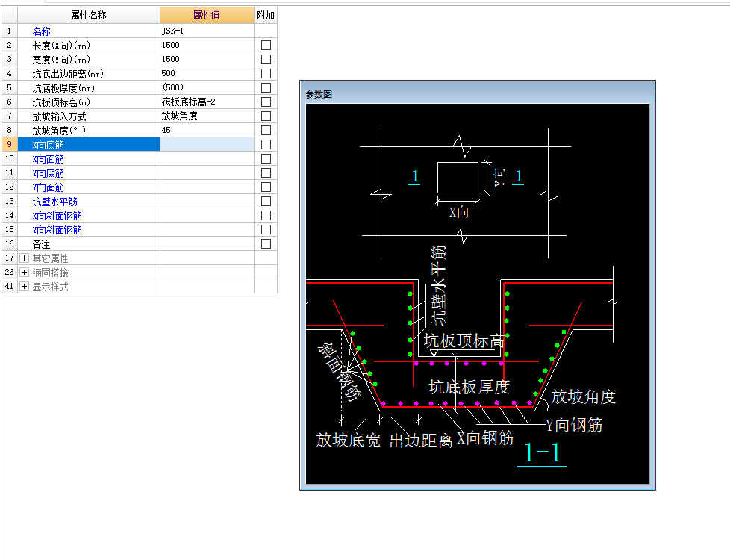Click the X向斜面钢筋 value field
730x560 pixels.
[207, 215]
